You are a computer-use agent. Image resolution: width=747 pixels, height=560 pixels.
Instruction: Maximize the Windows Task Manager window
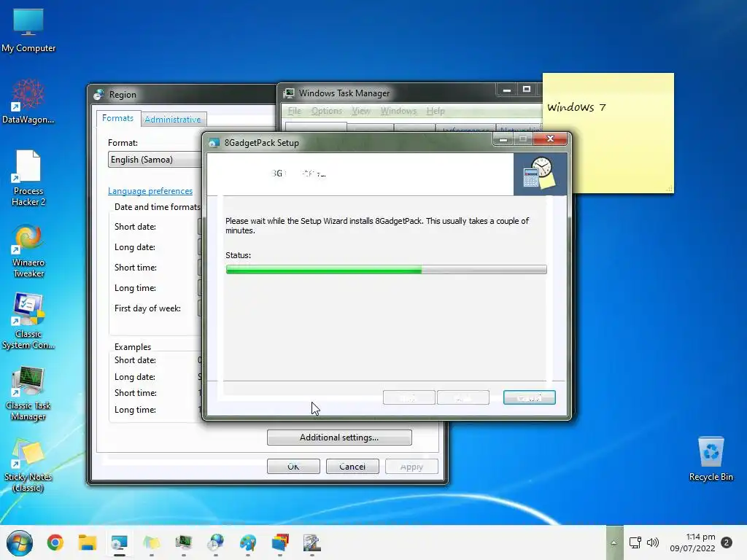tap(527, 90)
